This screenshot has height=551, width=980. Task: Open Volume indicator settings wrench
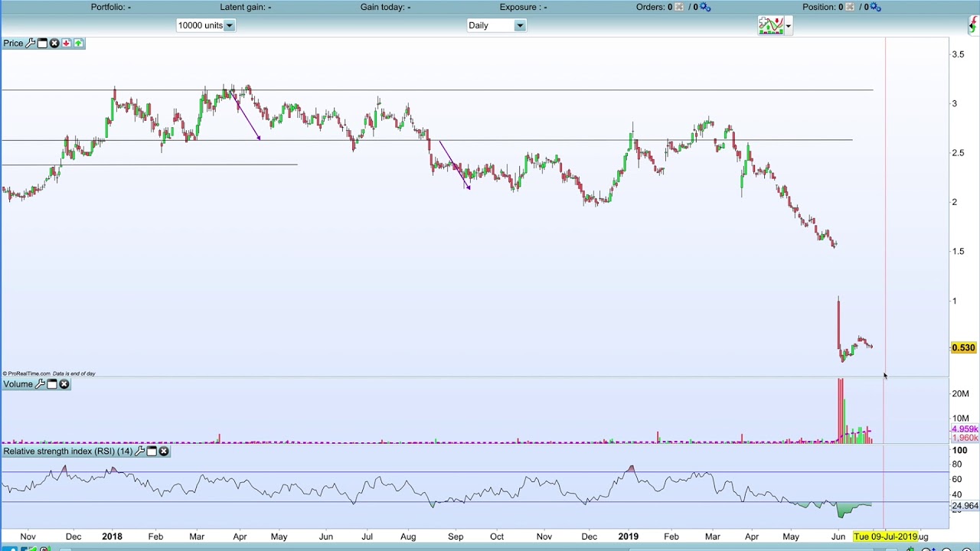[x=41, y=384]
